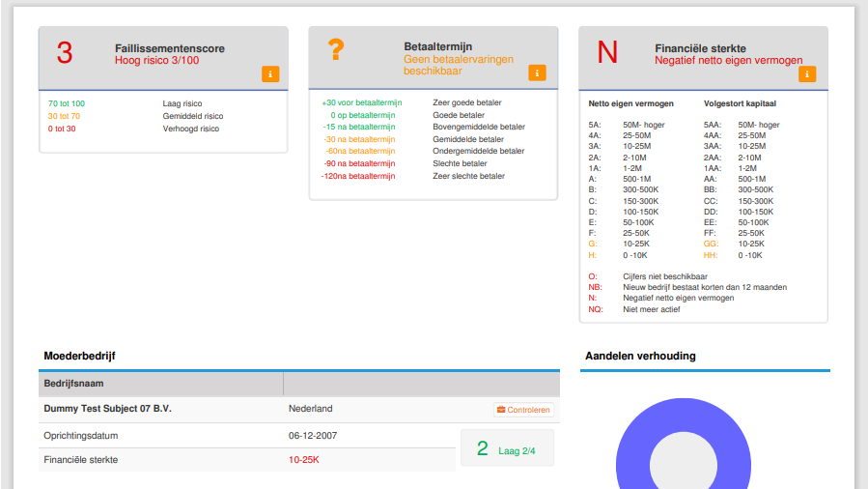
Task: Click the Controleren button
Action: [x=523, y=410]
